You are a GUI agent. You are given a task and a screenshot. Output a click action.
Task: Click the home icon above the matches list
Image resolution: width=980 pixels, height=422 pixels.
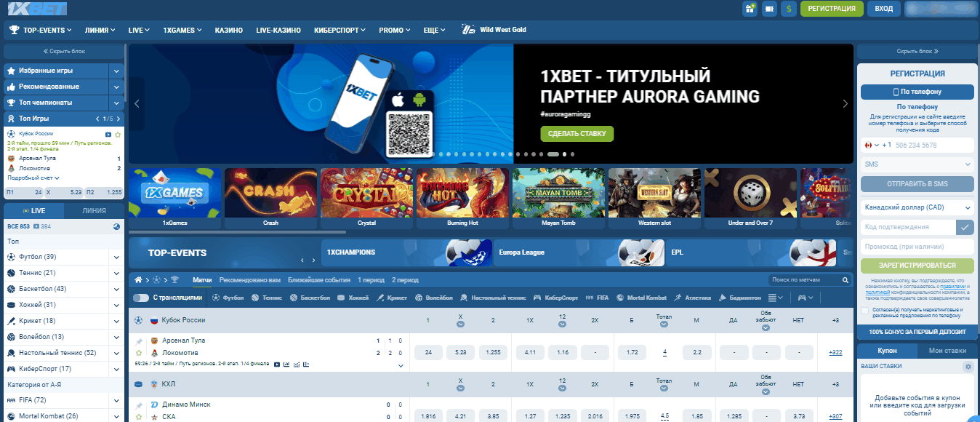click(x=137, y=279)
